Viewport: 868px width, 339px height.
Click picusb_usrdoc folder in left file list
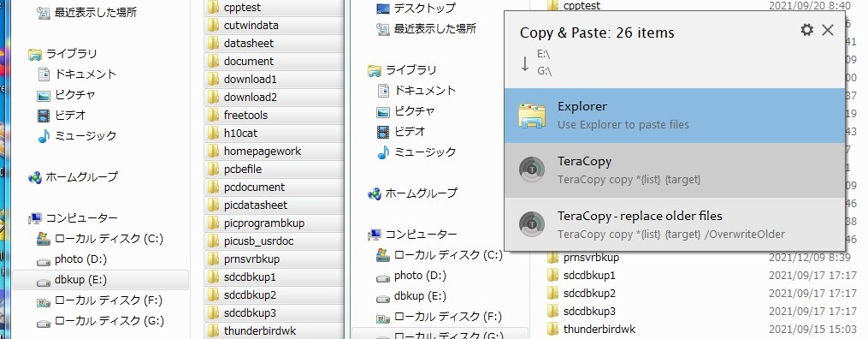click(x=274, y=241)
